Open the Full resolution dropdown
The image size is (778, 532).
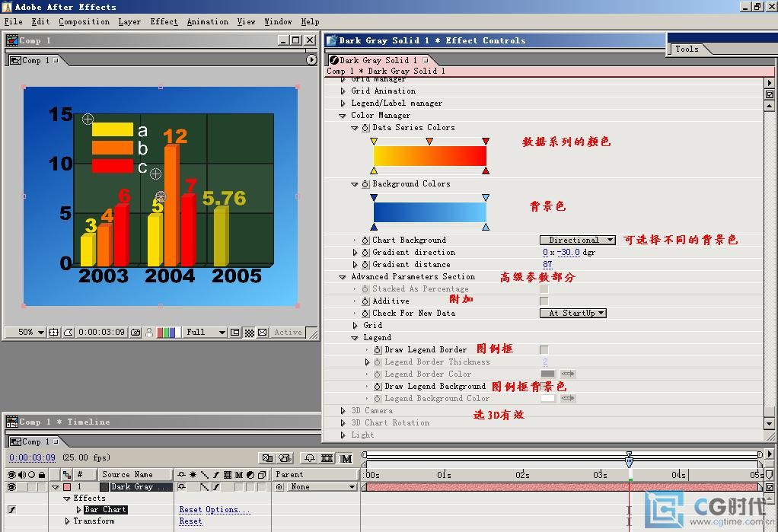(206, 332)
